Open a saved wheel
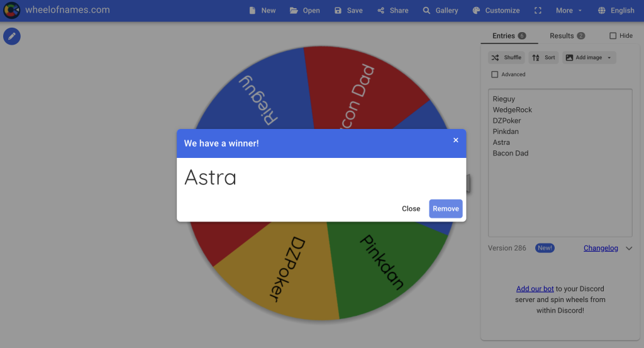 point(305,11)
